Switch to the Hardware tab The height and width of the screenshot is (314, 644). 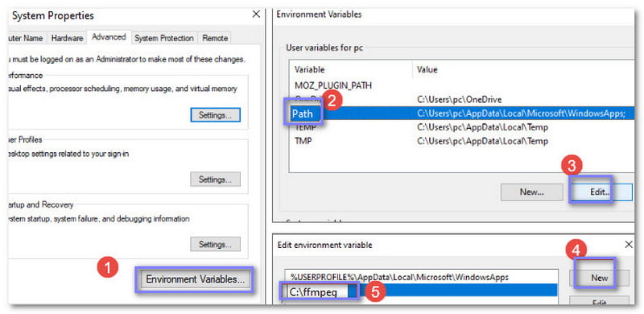tap(67, 38)
